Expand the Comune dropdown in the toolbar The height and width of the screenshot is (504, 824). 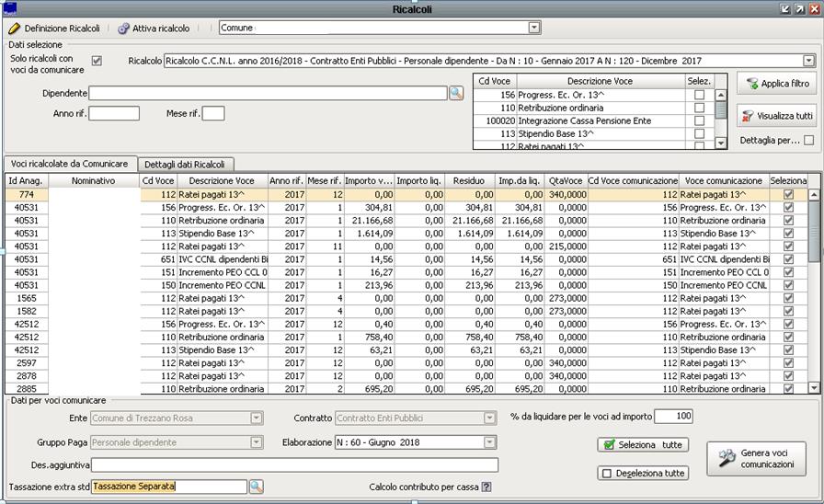pos(534,29)
